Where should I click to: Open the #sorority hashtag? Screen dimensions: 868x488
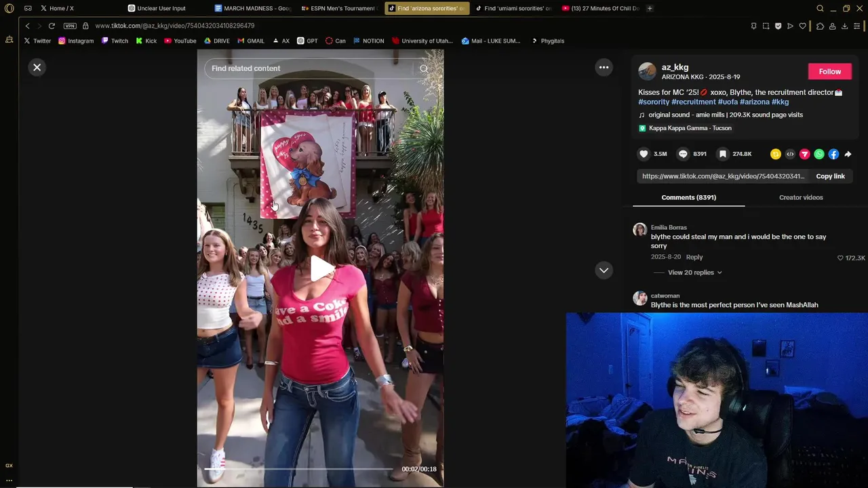pos(654,102)
